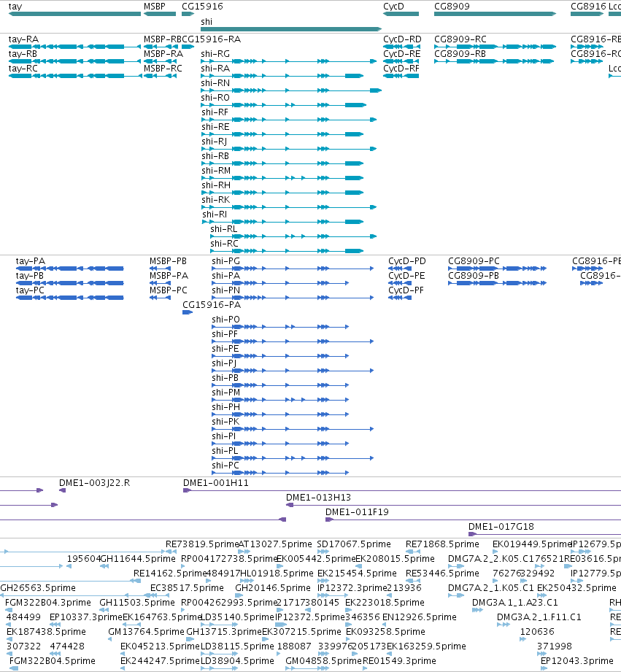Select the shi-RN transcript label

click(x=215, y=83)
